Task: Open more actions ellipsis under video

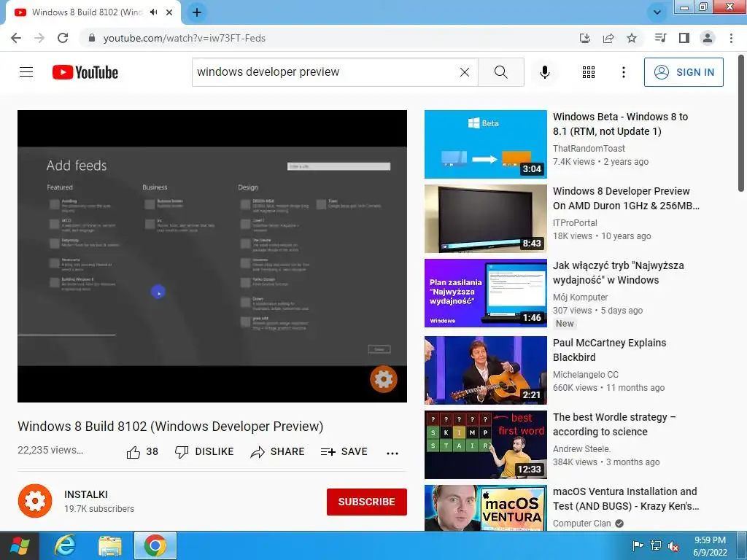Action: tap(392, 453)
